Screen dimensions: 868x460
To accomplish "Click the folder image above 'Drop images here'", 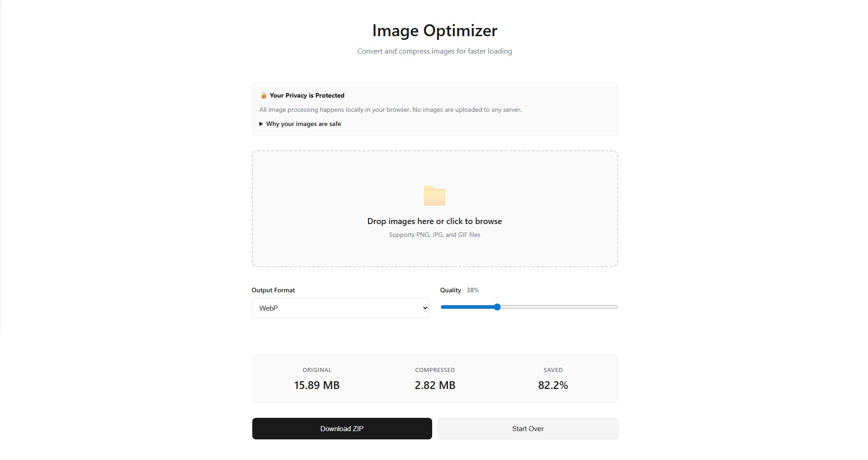I will pyautogui.click(x=434, y=196).
